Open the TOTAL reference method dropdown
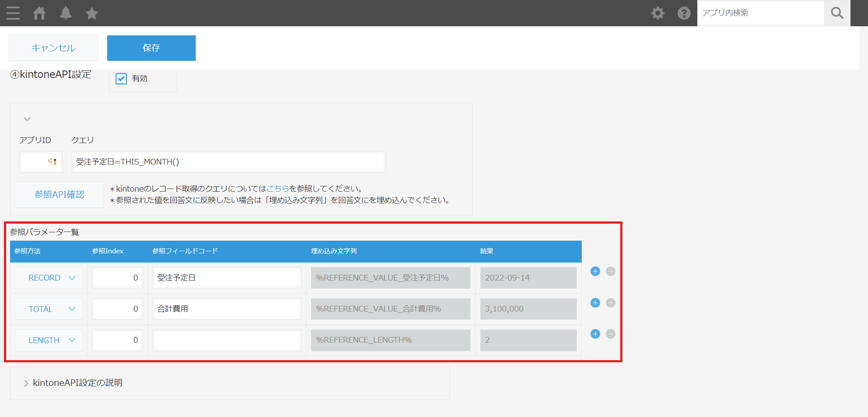 click(x=49, y=309)
